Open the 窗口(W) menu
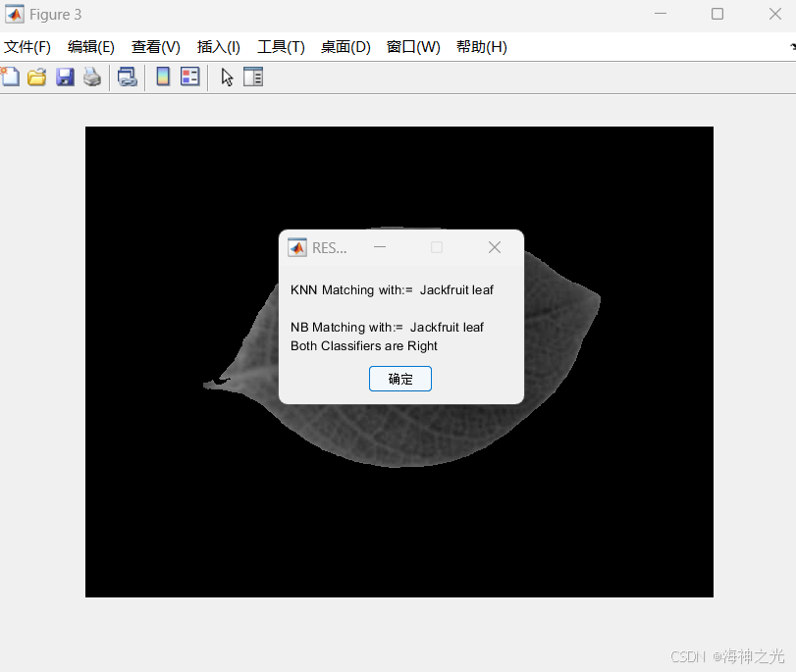Image resolution: width=796 pixels, height=672 pixels. pyautogui.click(x=413, y=46)
